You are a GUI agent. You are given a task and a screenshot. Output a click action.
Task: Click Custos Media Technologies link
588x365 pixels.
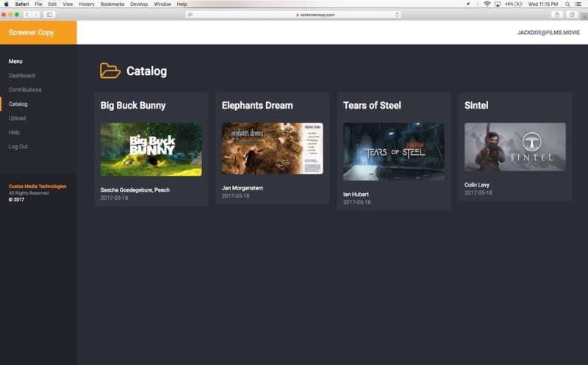37,187
